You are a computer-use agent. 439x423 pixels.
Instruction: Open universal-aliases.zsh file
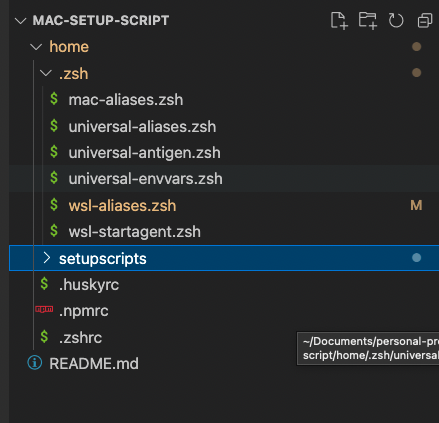142,127
